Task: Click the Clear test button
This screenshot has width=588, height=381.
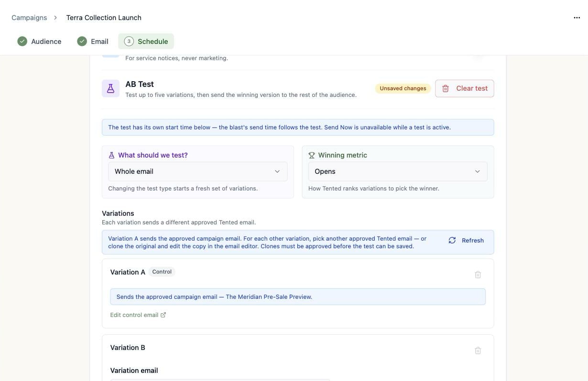Action: click(465, 88)
